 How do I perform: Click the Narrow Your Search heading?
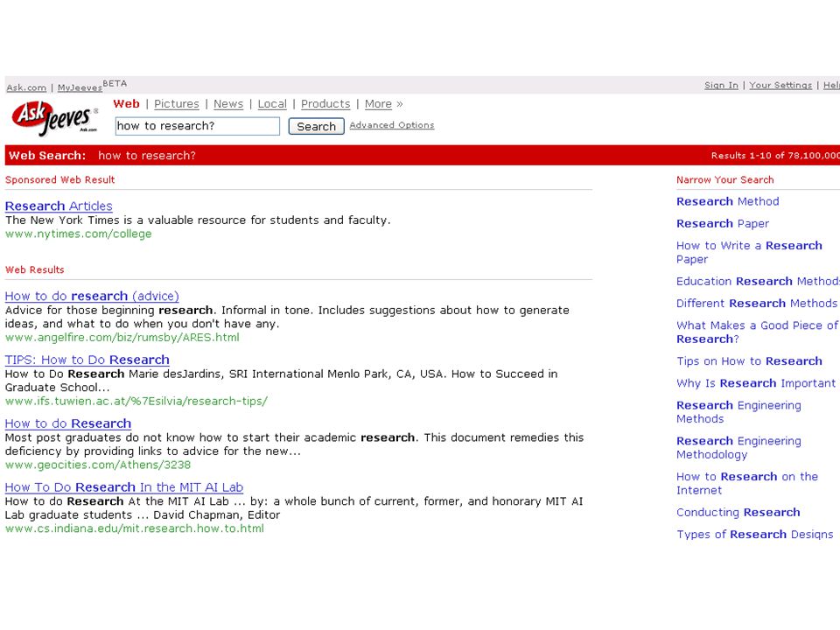[x=724, y=180]
